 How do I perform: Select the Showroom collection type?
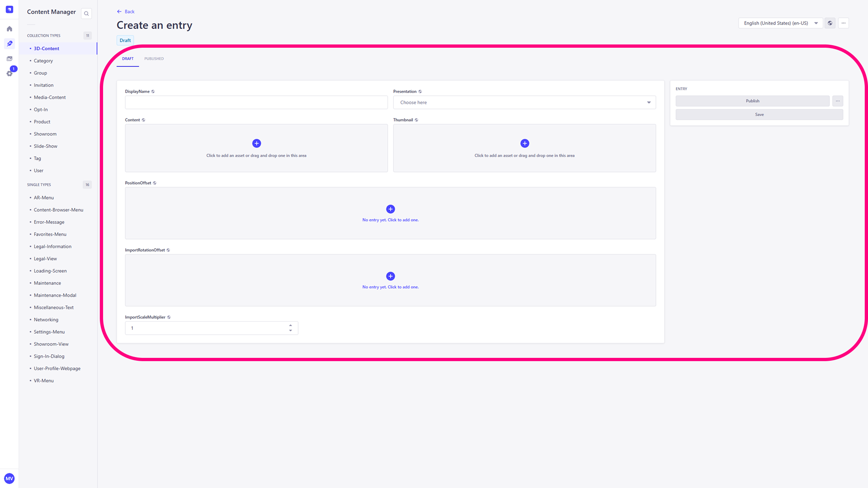click(x=45, y=134)
